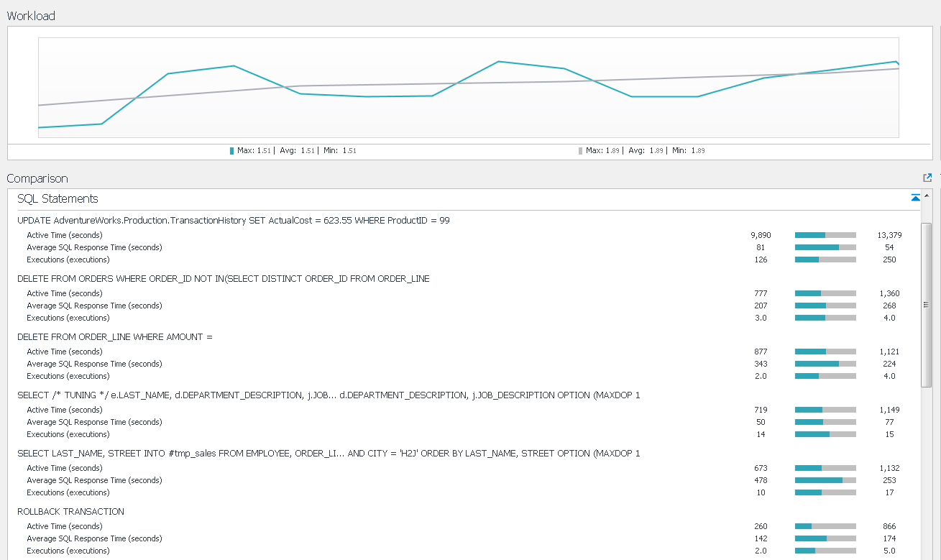Screen dimensions: 941x560
Task: Collapse the SQL Statements section
Action: [x=915, y=198]
